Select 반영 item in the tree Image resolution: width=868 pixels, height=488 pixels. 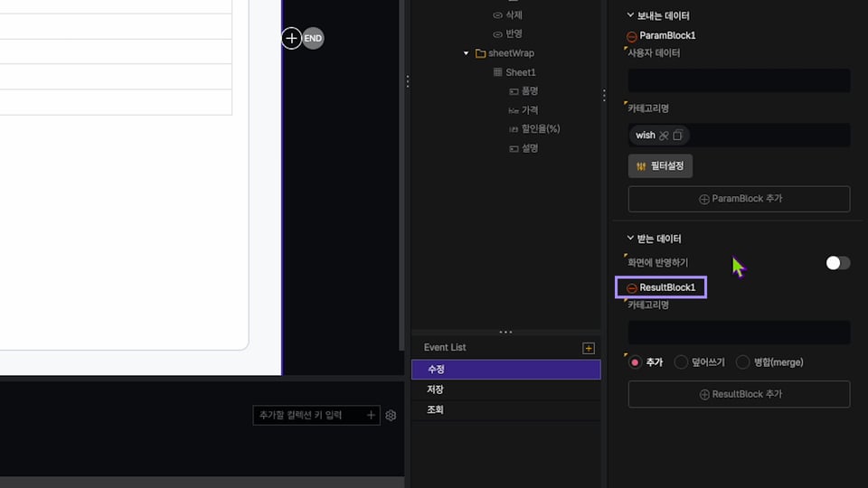pyautogui.click(x=514, y=33)
